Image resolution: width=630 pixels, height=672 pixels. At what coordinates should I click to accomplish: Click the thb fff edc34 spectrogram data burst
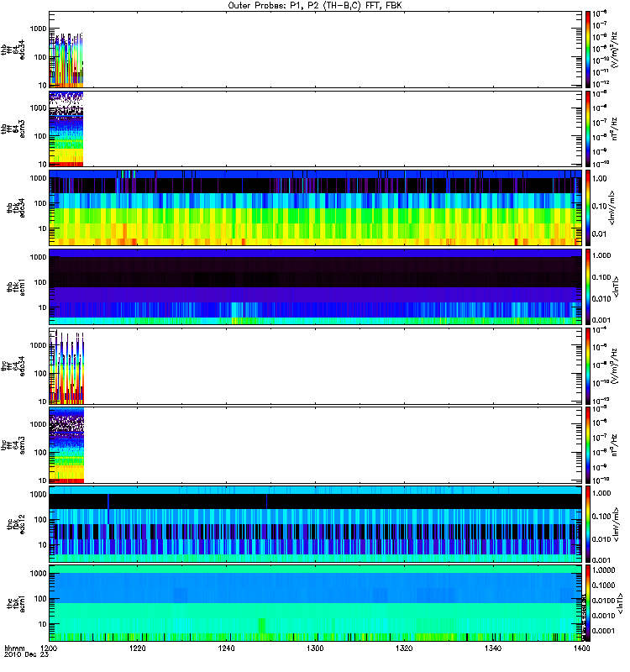pyautogui.click(x=66, y=60)
